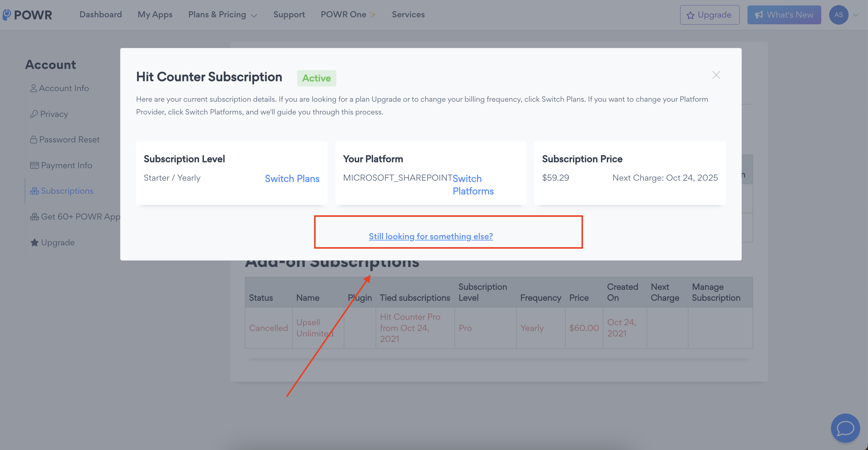Open Password Reset in sidebar

(x=65, y=140)
